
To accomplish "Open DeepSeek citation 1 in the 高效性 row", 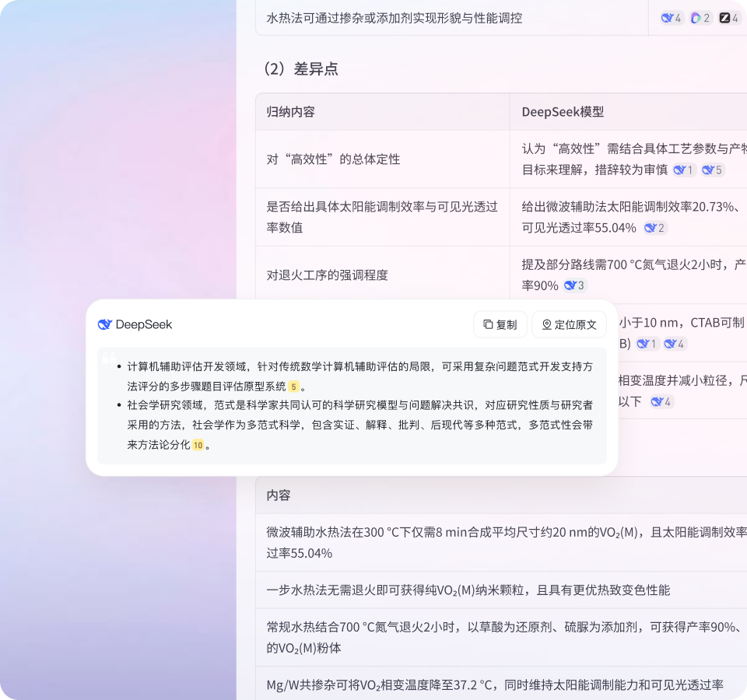I will [684, 170].
